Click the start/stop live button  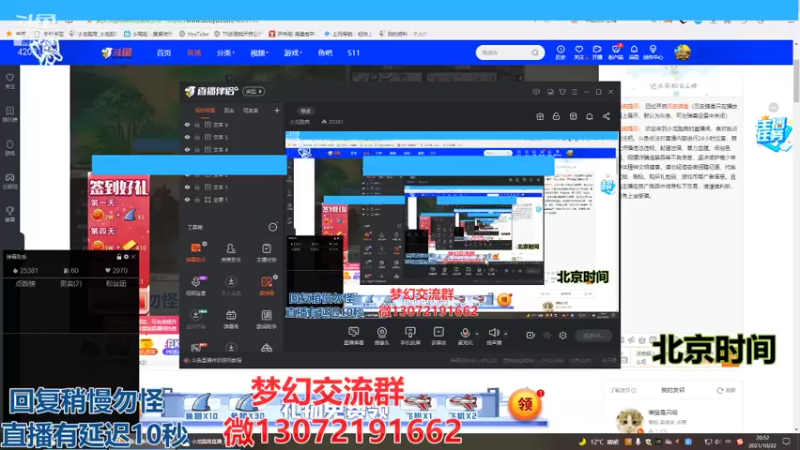coord(593,335)
